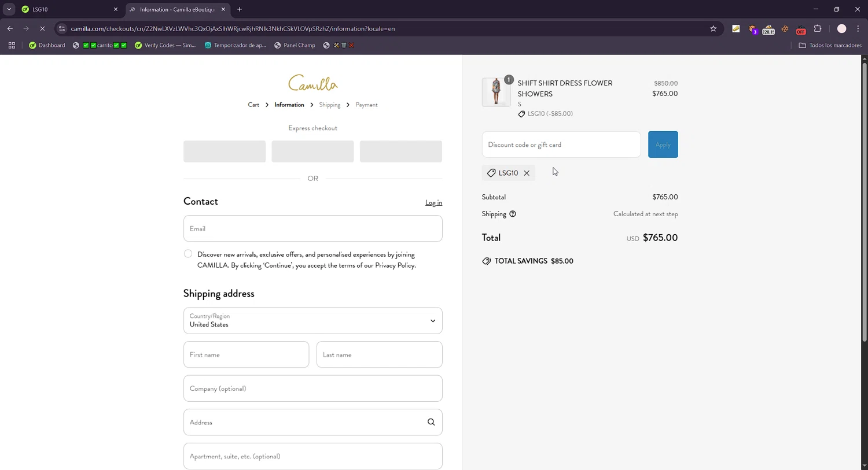Click the Shift Shirt Dress product thumbnail
This screenshot has height=470, width=868.
tap(496, 92)
